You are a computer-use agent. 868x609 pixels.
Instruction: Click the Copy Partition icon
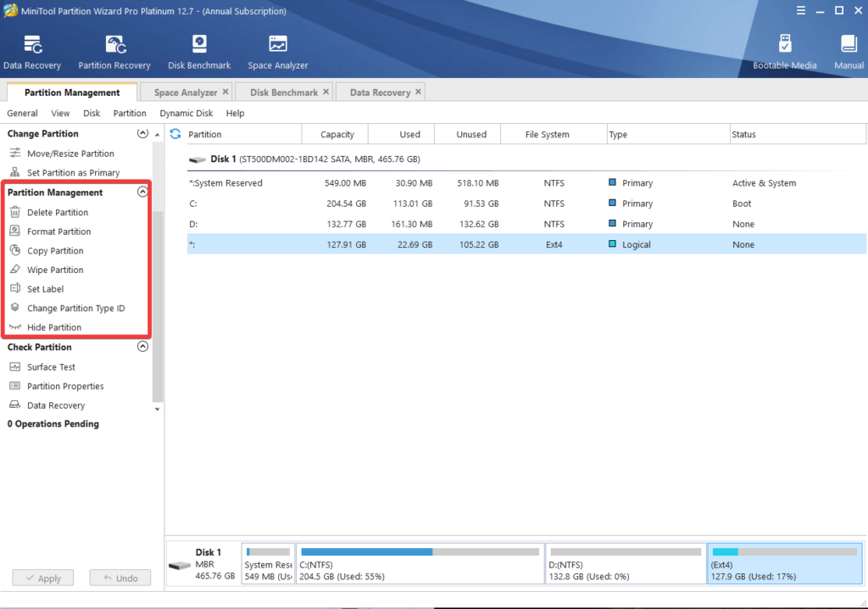[15, 250]
